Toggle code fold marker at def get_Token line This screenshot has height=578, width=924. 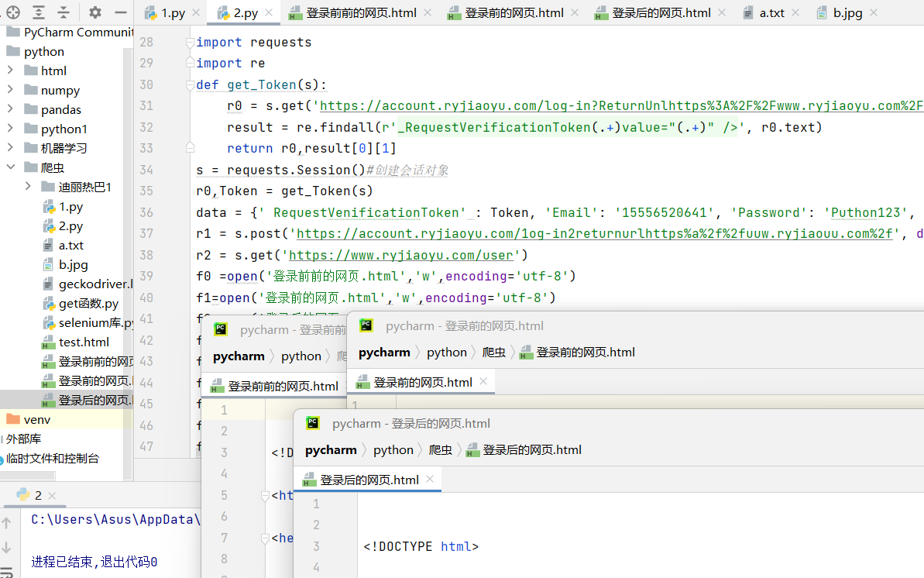click(190, 84)
